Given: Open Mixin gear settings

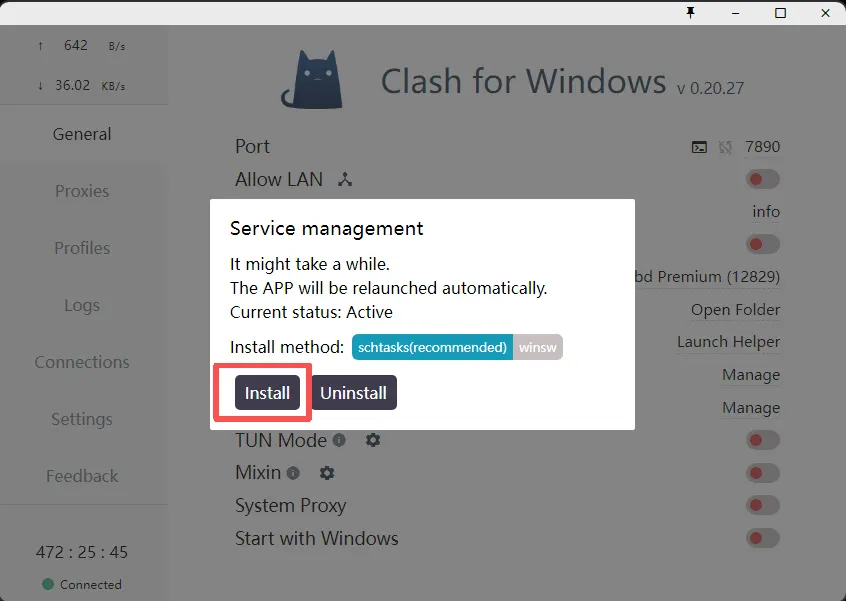Looking at the screenshot, I should coord(327,473).
